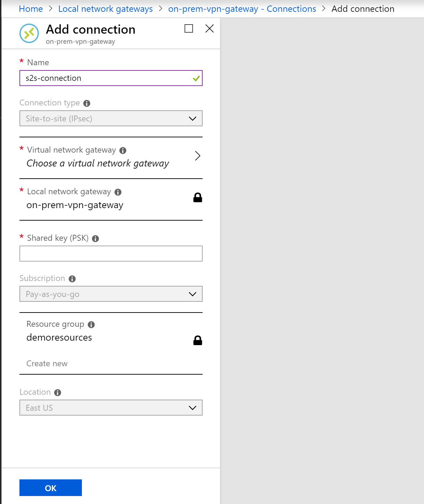Click the Resource group info icon
Image resolution: width=424 pixels, height=504 pixels.
(x=91, y=324)
